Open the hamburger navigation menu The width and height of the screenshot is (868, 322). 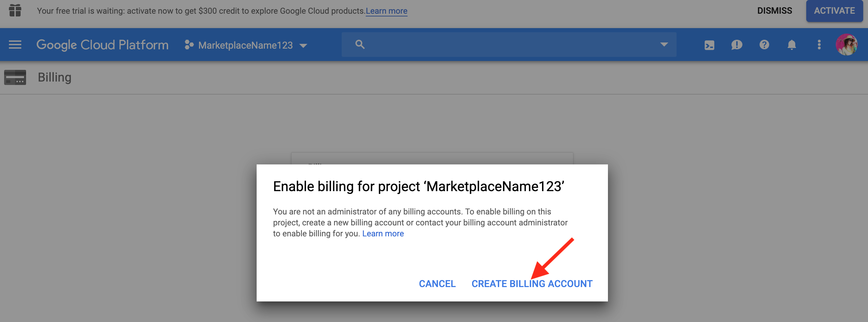[15, 45]
